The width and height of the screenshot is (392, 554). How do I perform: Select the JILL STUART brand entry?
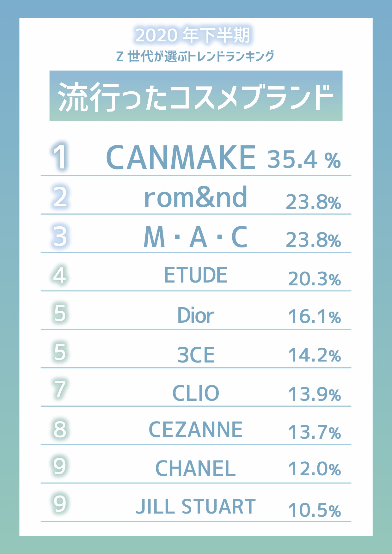pyautogui.click(x=196, y=507)
